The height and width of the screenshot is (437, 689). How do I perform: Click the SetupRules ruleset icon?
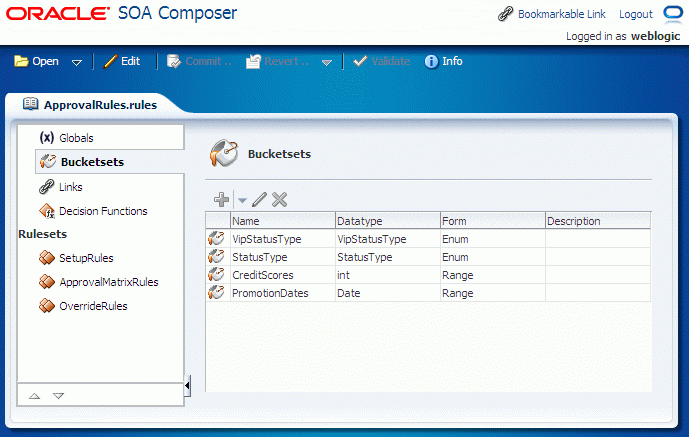click(x=47, y=257)
